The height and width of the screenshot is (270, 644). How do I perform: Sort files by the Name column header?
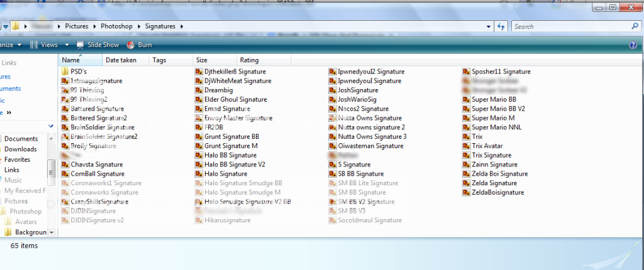71,60
